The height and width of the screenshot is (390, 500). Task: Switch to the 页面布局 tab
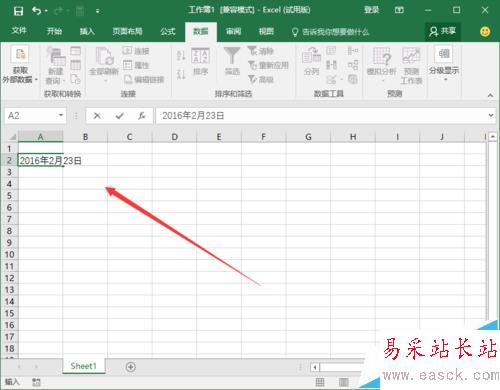point(127,31)
